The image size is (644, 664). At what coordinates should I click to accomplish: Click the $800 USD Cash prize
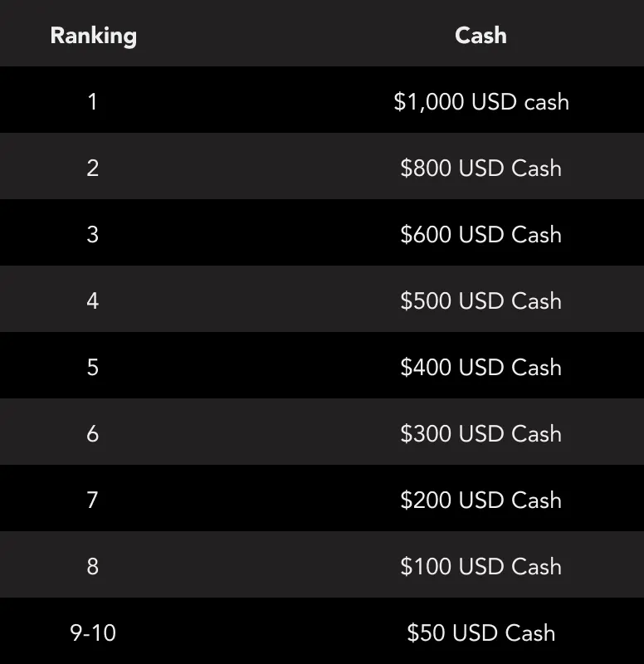[x=481, y=168]
